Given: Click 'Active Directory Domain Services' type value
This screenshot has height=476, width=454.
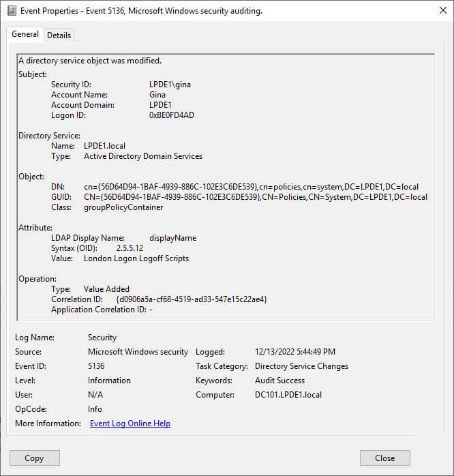Looking at the screenshot, I should tap(143, 156).
